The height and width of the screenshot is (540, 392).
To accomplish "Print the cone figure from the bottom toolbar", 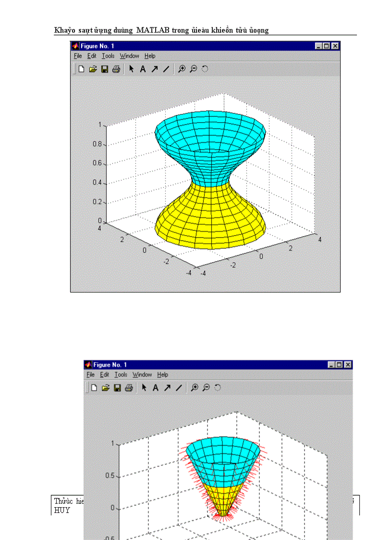I will pyautogui.click(x=128, y=388).
